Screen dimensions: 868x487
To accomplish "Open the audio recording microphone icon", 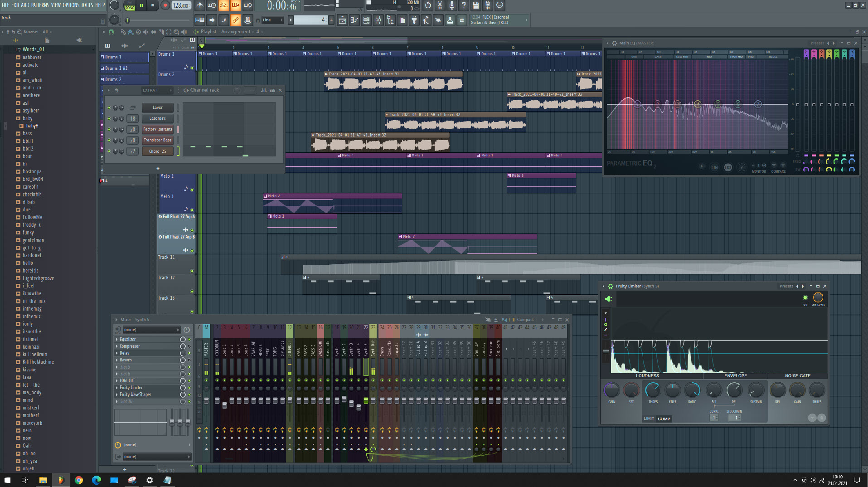I will pos(451,5).
